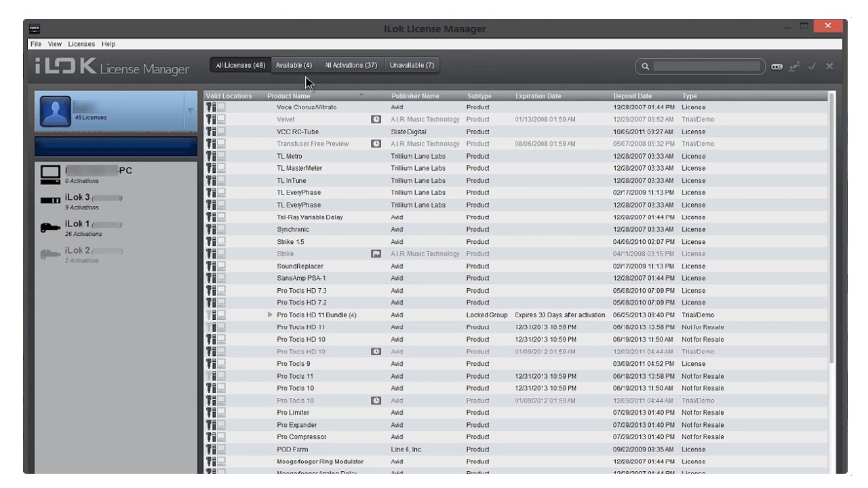868x488 pixels.
Task: Sort by Valid Locations column header
Action: tap(229, 96)
